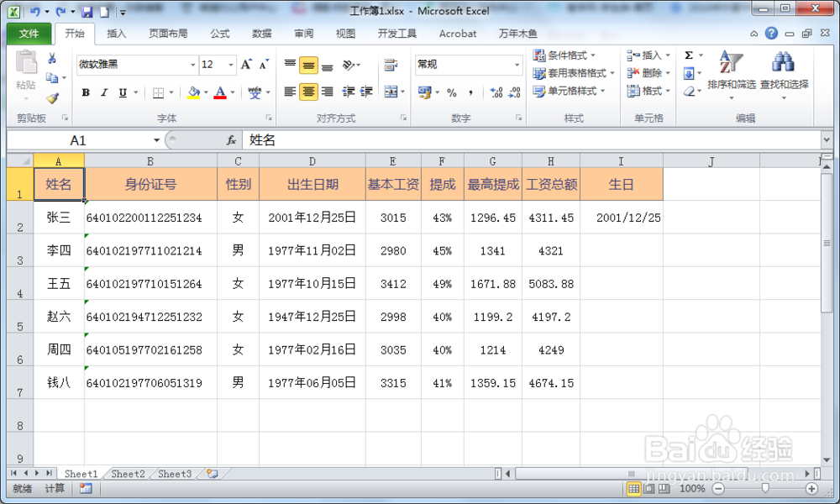840x504 pixels.
Task: Toggle Bold formatting
Action: click(86, 92)
